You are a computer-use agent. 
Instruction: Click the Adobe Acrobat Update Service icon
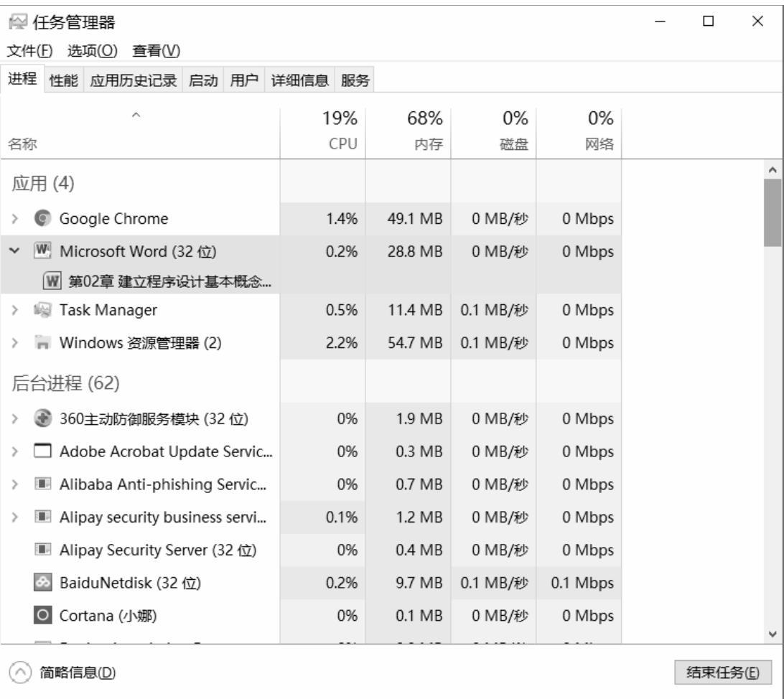coord(42,451)
